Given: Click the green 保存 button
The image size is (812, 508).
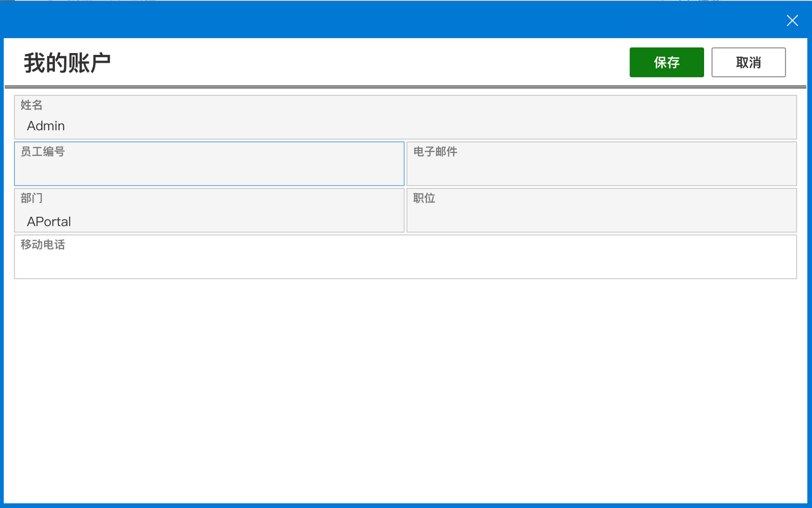Looking at the screenshot, I should point(666,62).
